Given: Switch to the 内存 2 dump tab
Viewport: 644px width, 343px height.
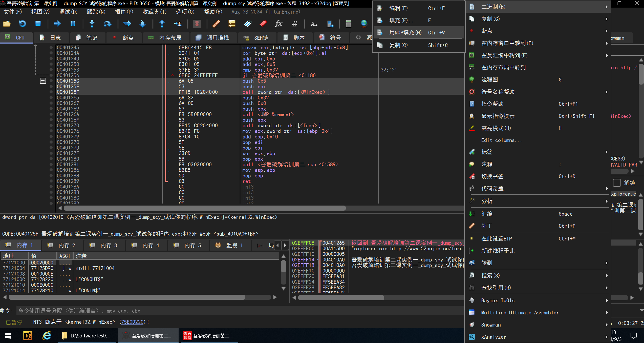Looking at the screenshot, I should coord(62,245).
